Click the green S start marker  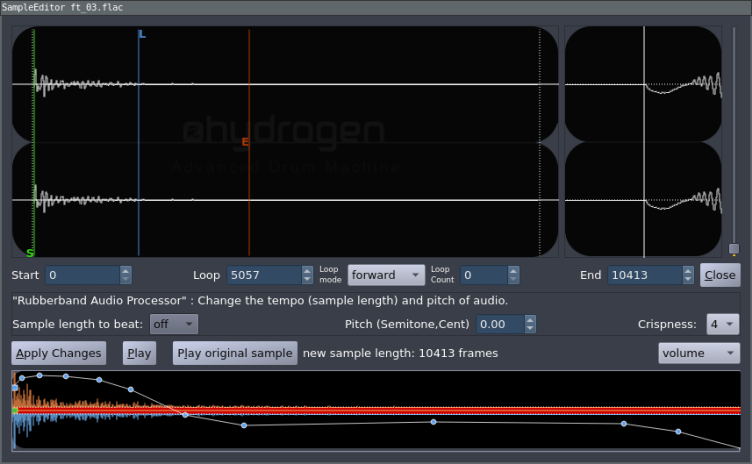(x=30, y=253)
